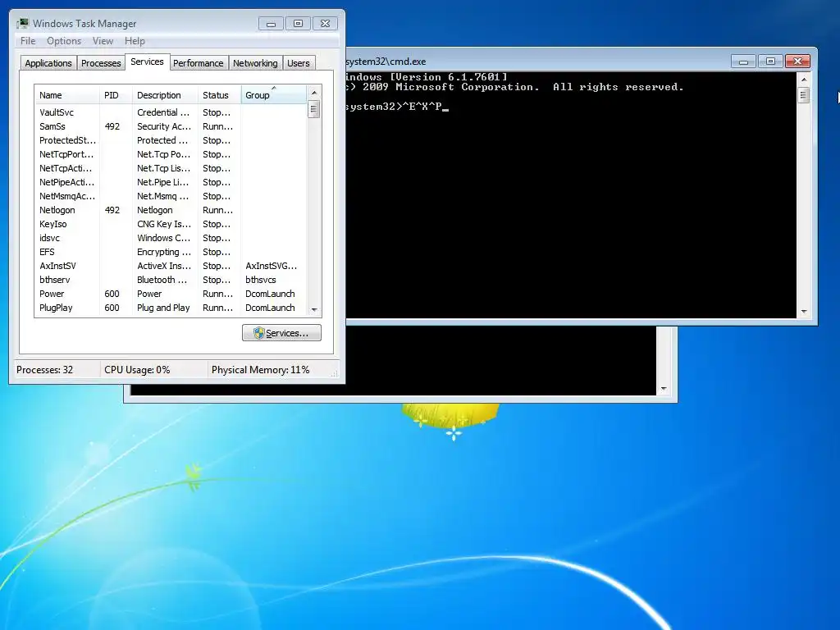840x630 pixels.
Task: Switch to the Processes tab
Action: (101, 63)
